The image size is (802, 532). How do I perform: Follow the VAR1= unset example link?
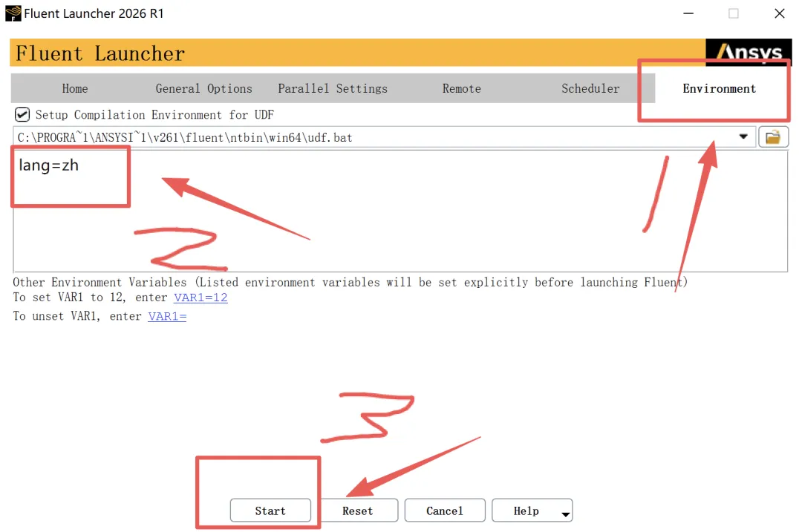[167, 316]
